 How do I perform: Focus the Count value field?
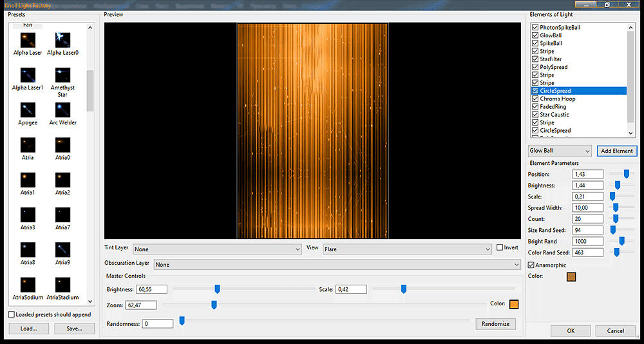pos(587,219)
